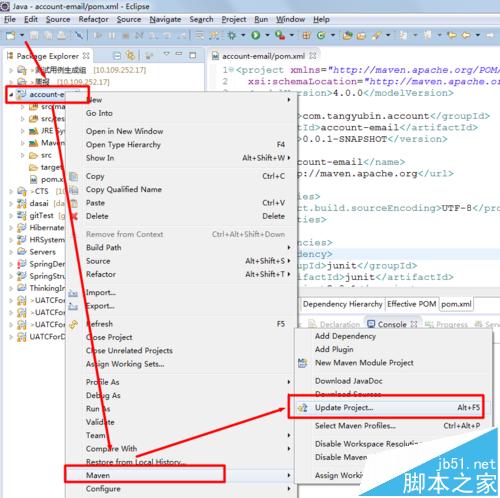Expand the gitTest project node
500x498 pixels.
pos(11,216)
